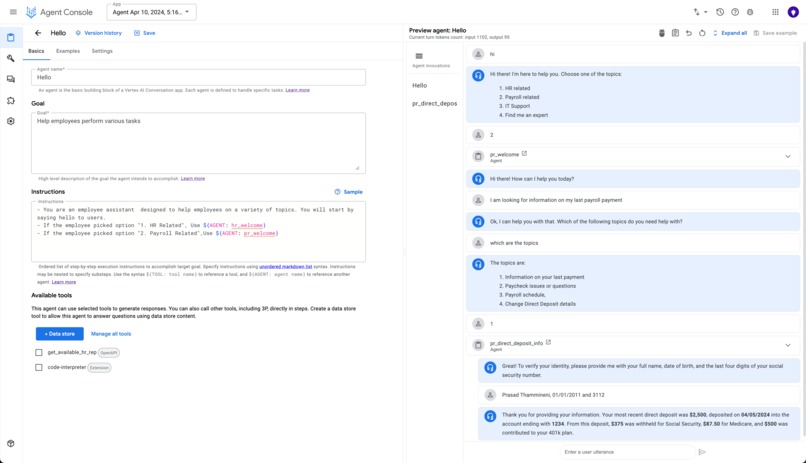Click the debug bug icon in preview toolbar
This screenshot has height=463, width=806.
662,33
